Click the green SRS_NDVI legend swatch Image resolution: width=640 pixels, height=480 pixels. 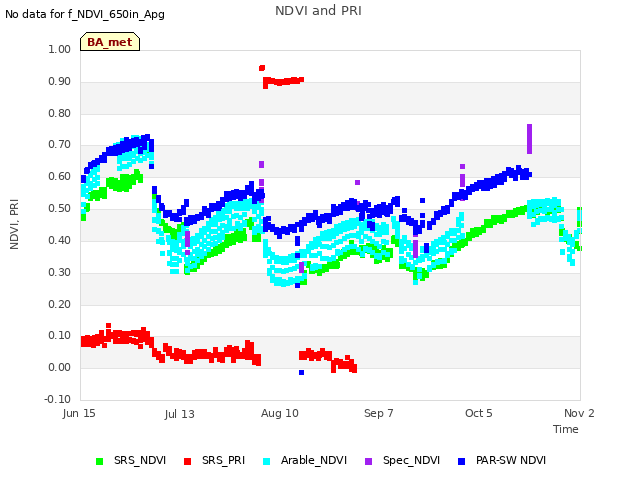99,461
